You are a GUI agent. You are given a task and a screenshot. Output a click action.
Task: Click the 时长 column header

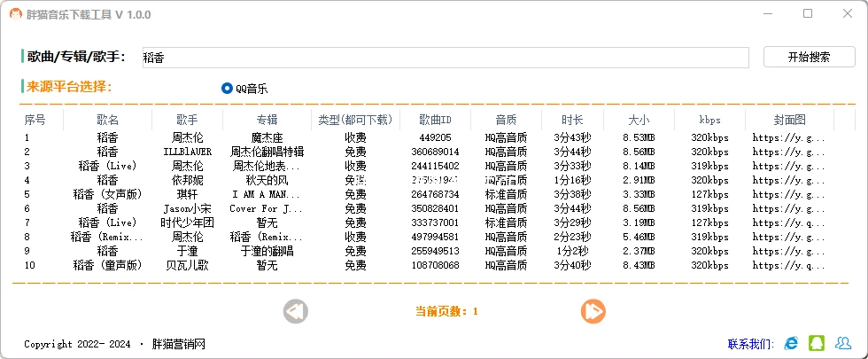click(x=572, y=120)
